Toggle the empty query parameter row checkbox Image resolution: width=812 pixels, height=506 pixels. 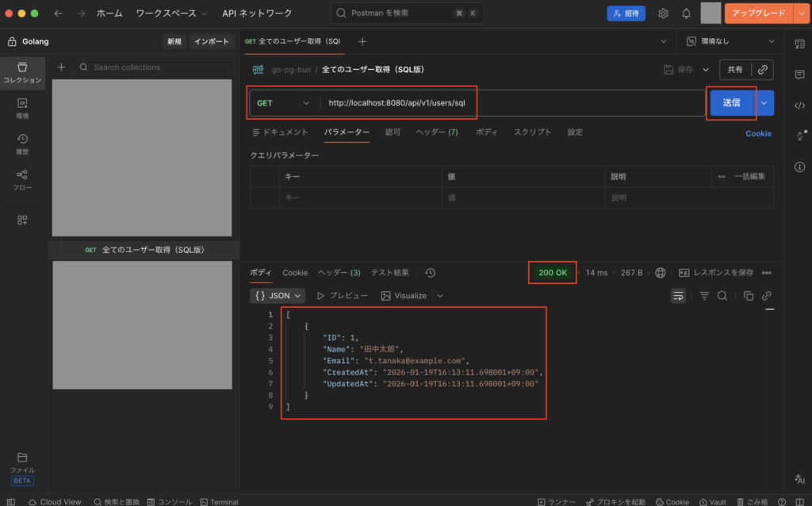pos(266,197)
